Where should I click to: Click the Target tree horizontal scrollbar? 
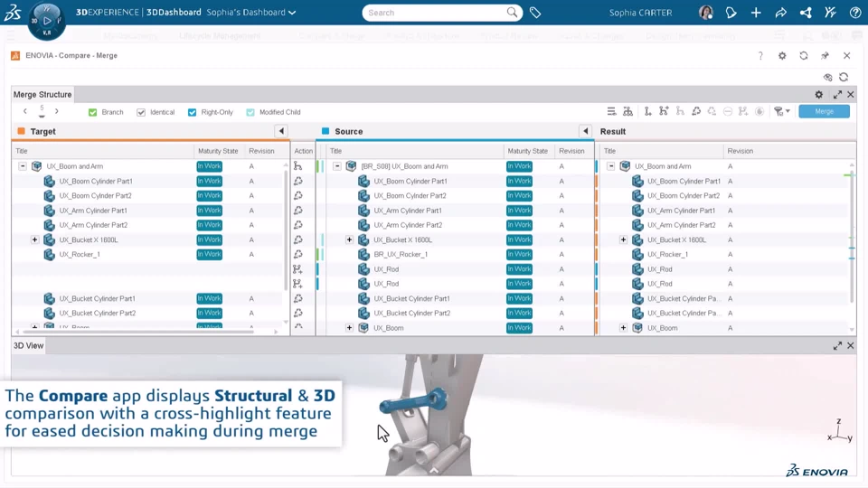138,332
